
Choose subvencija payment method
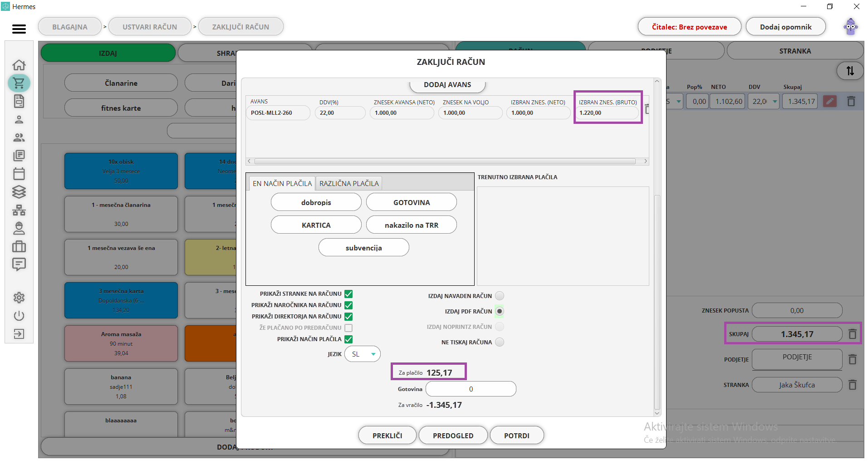[x=364, y=248]
